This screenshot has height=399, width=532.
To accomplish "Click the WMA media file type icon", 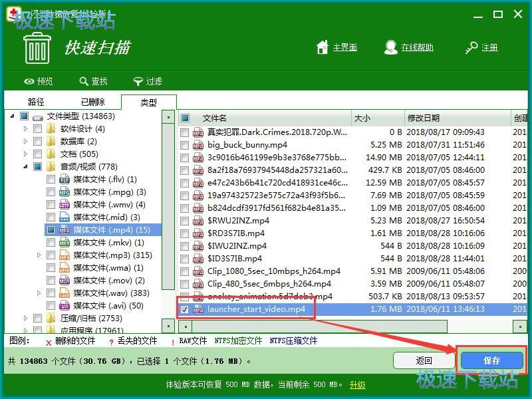I will coord(65,268).
